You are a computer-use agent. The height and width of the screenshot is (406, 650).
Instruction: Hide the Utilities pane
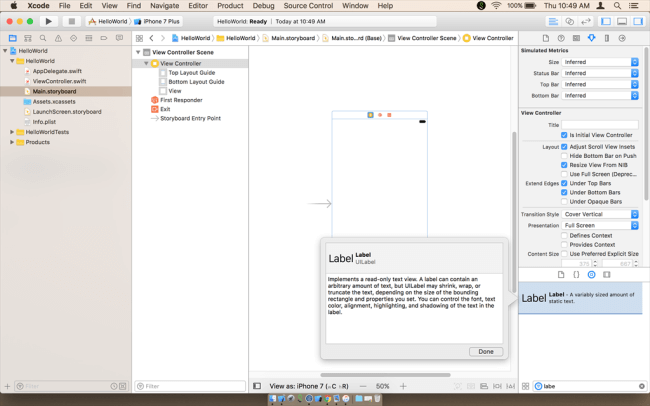tap(638, 21)
